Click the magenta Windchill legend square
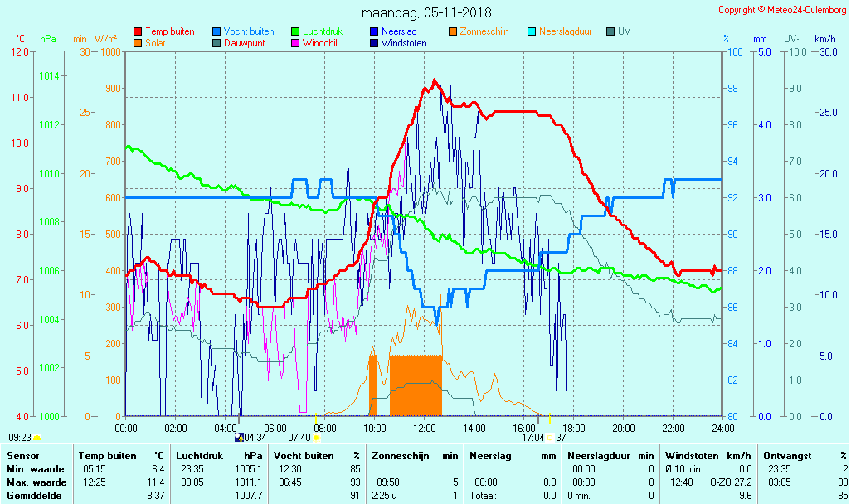This screenshot has width=851, height=504. (295, 43)
